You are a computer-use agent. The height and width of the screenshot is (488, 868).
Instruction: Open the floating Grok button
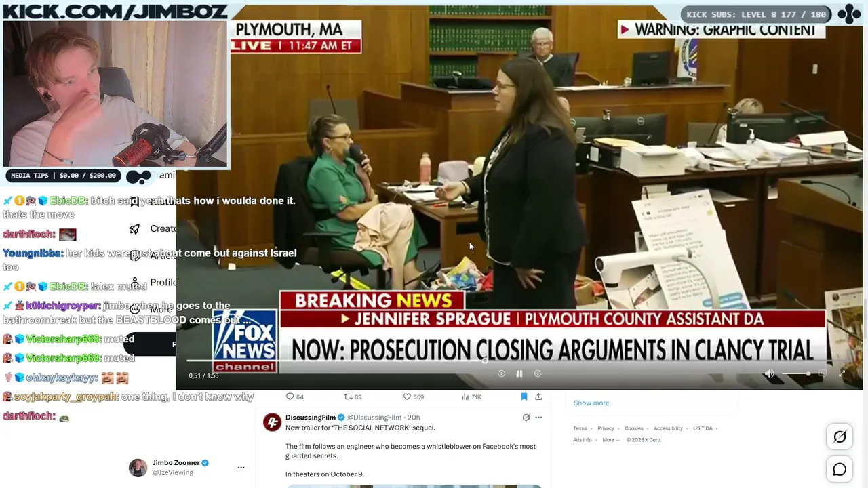point(840,437)
